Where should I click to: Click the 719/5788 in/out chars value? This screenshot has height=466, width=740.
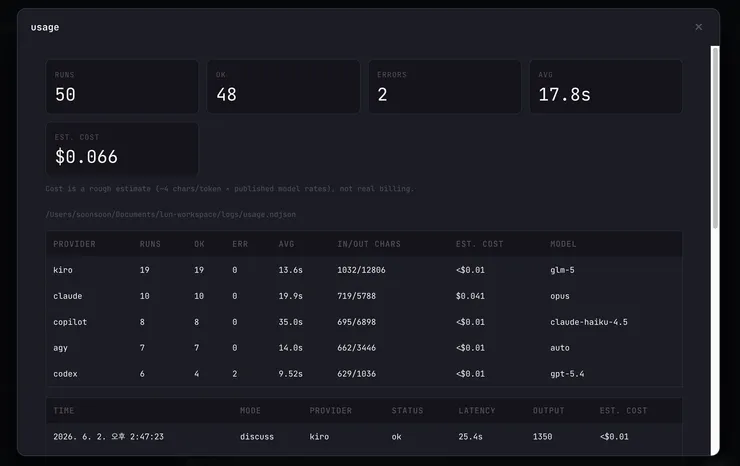point(356,296)
